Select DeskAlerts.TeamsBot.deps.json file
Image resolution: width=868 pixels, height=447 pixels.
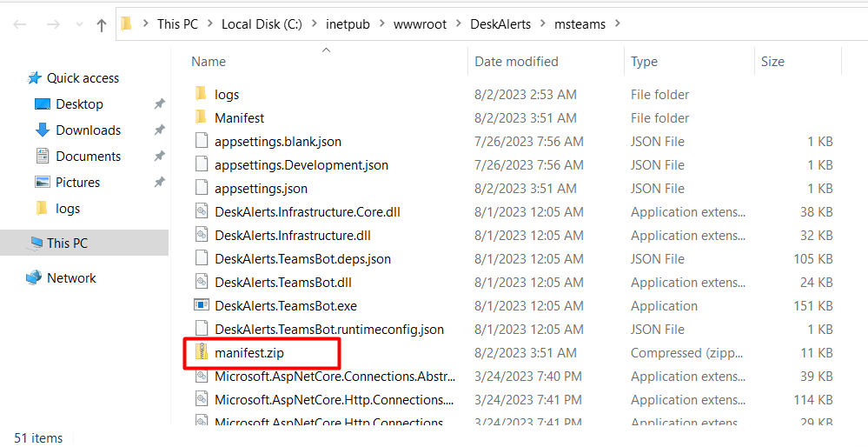coord(303,259)
